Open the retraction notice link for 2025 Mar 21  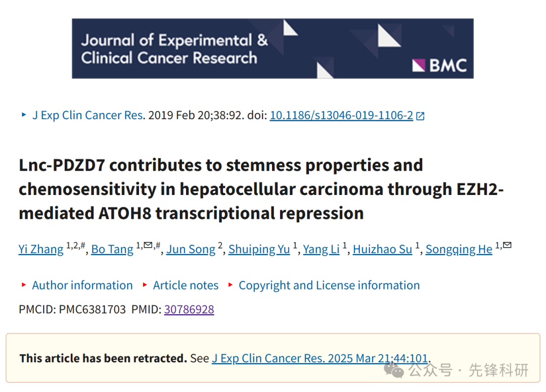[320, 358]
